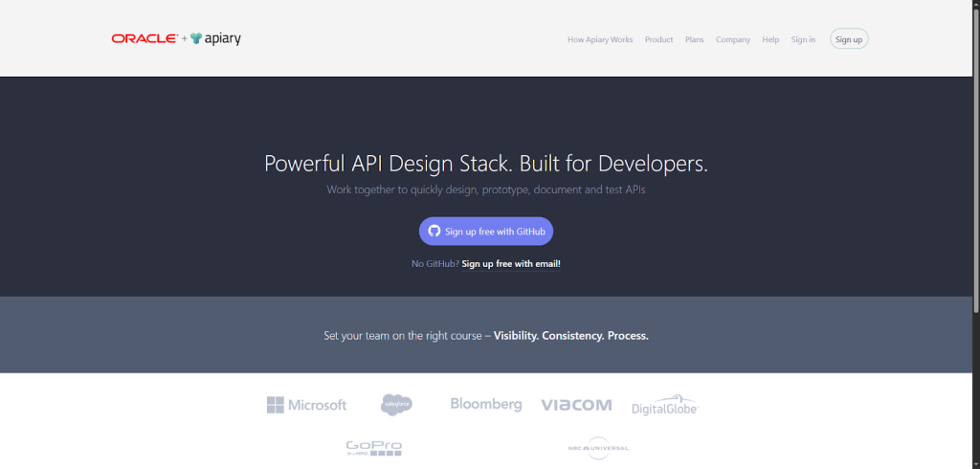The width and height of the screenshot is (980, 469).
Task: Open the How Apiary Works page
Action: (600, 39)
